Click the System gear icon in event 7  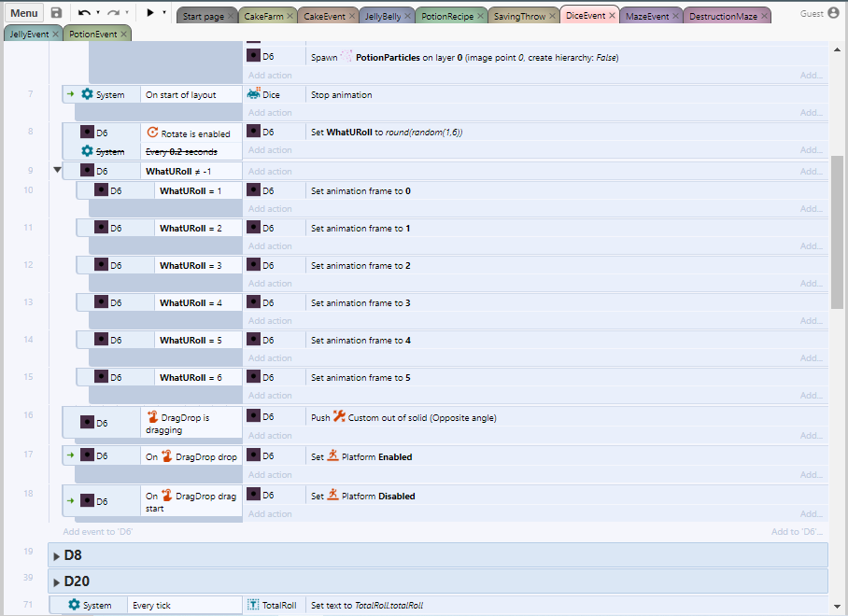pyautogui.click(x=87, y=94)
